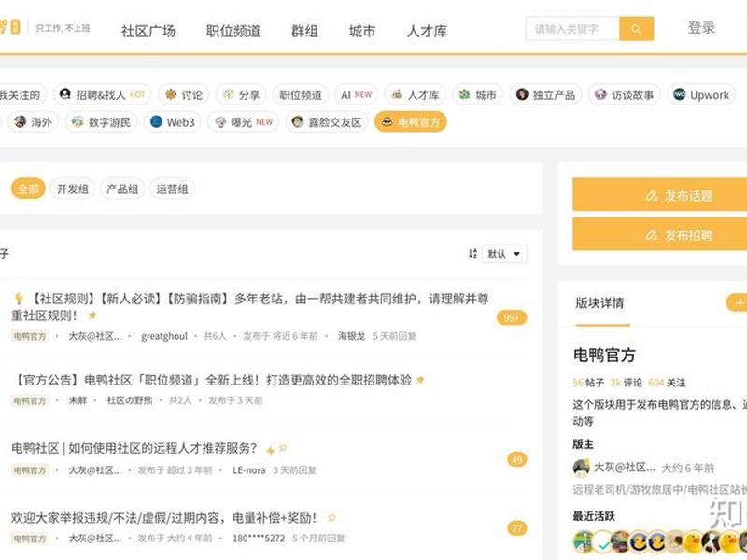Open the 分享 category chip

[x=241, y=95]
